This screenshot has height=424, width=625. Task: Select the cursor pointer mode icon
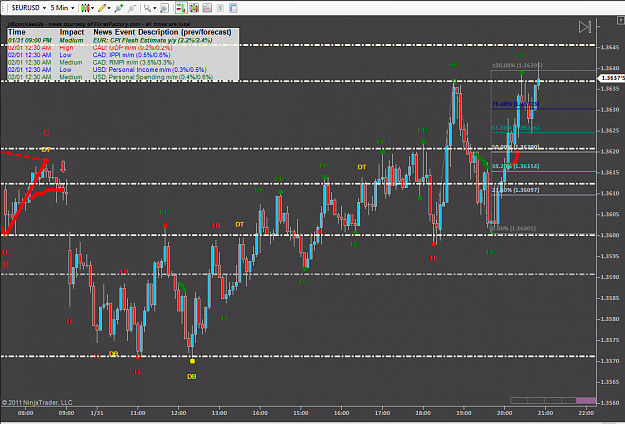pos(147,8)
